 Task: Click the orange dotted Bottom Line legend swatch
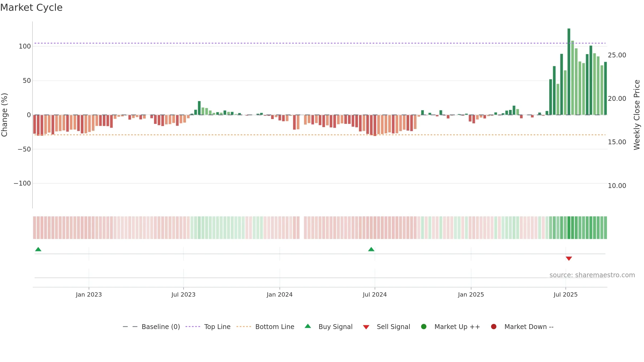244,327
